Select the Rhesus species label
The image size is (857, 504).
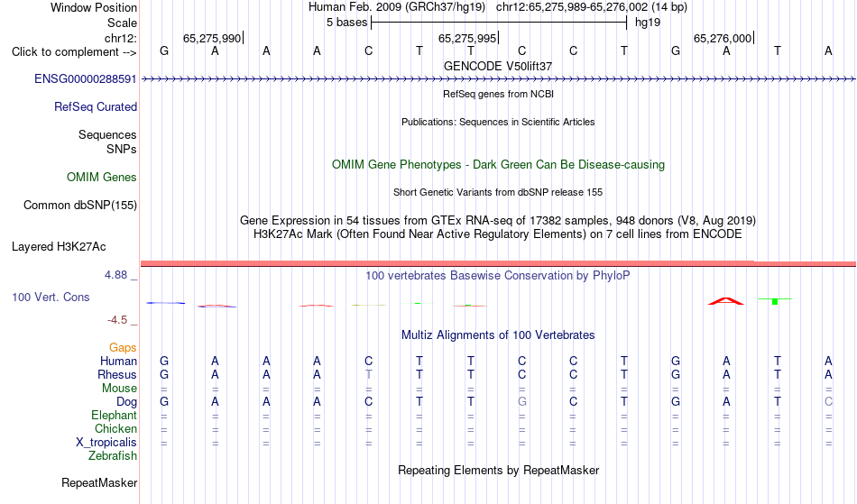point(117,374)
